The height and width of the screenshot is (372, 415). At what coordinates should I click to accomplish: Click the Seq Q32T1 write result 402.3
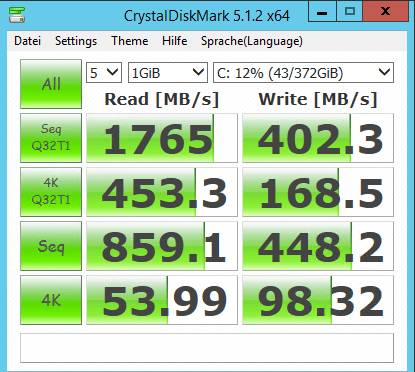(x=318, y=138)
